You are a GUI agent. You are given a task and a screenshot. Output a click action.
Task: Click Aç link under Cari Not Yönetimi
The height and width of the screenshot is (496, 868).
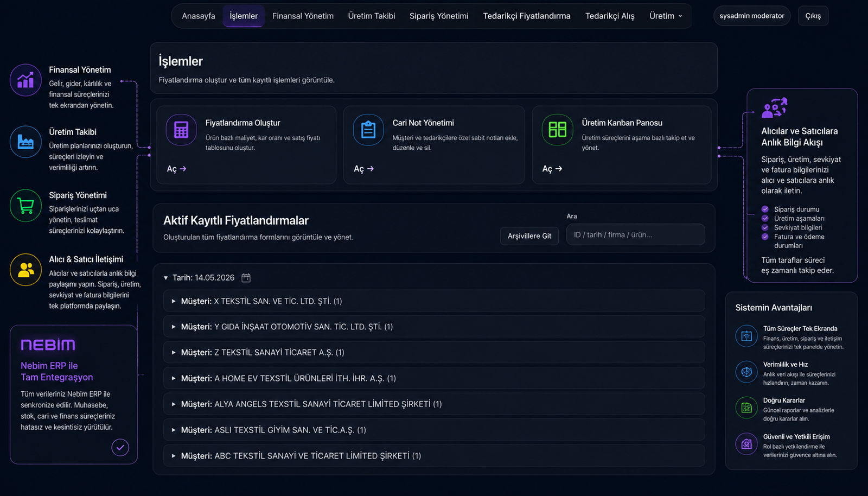[363, 169]
